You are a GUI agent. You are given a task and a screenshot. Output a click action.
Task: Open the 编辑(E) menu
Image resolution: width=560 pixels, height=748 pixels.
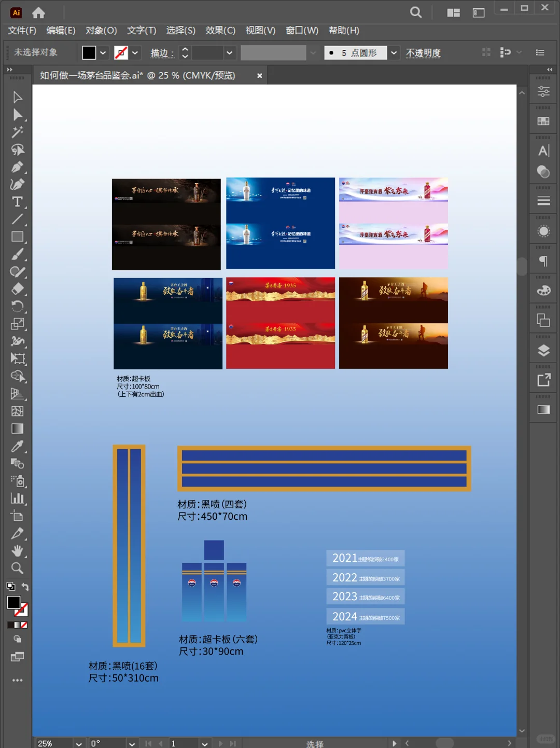pyautogui.click(x=61, y=31)
